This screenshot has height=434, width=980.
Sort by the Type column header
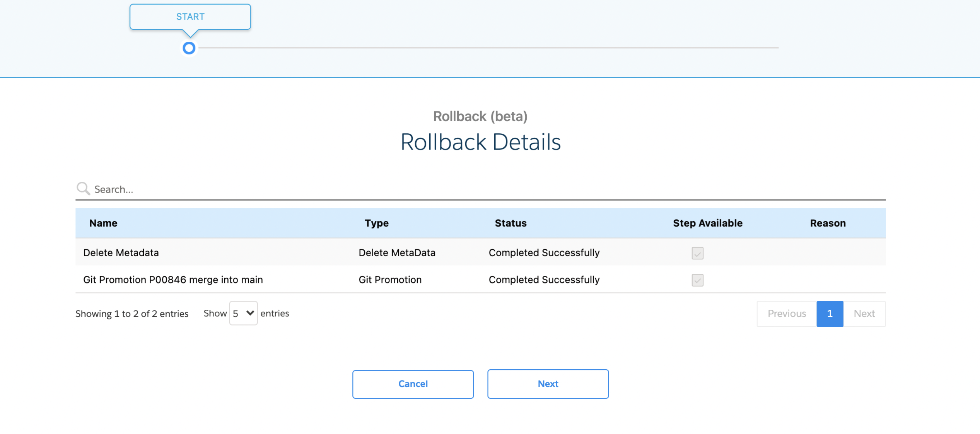tap(376, 223)
